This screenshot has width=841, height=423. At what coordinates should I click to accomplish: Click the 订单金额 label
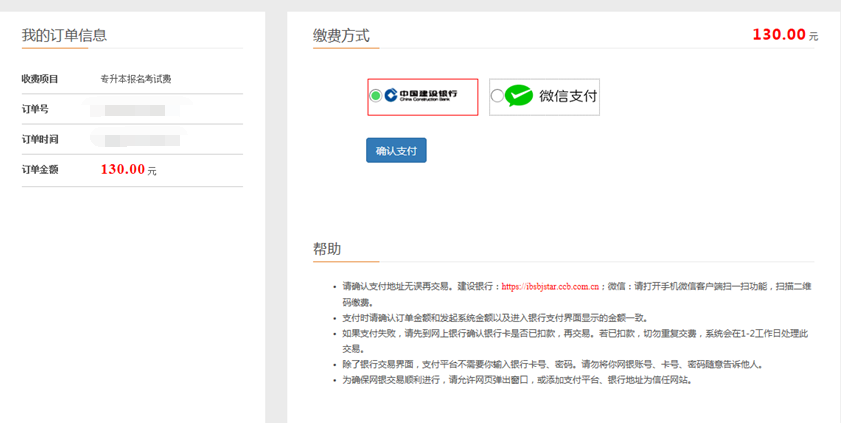[x=40, y=169]
